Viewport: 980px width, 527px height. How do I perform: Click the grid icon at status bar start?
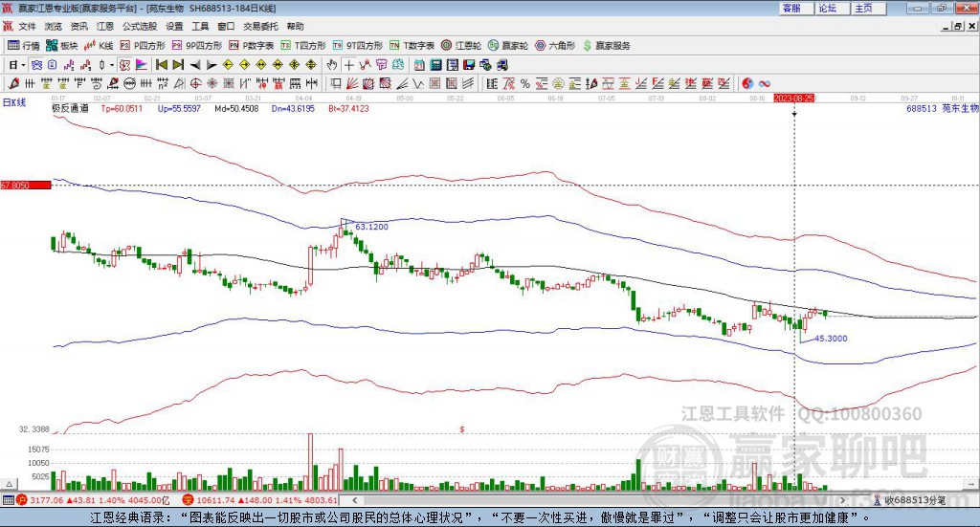(x=8, y=500)
